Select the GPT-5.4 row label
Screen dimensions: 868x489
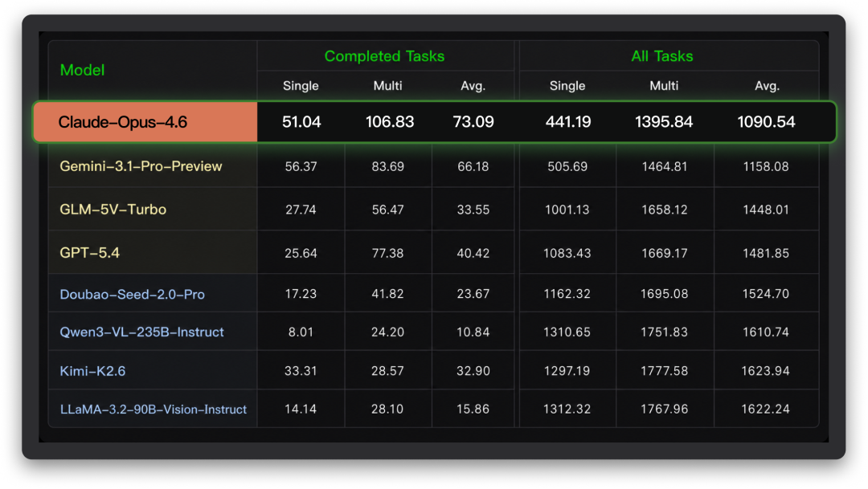(x=90, y=253)
